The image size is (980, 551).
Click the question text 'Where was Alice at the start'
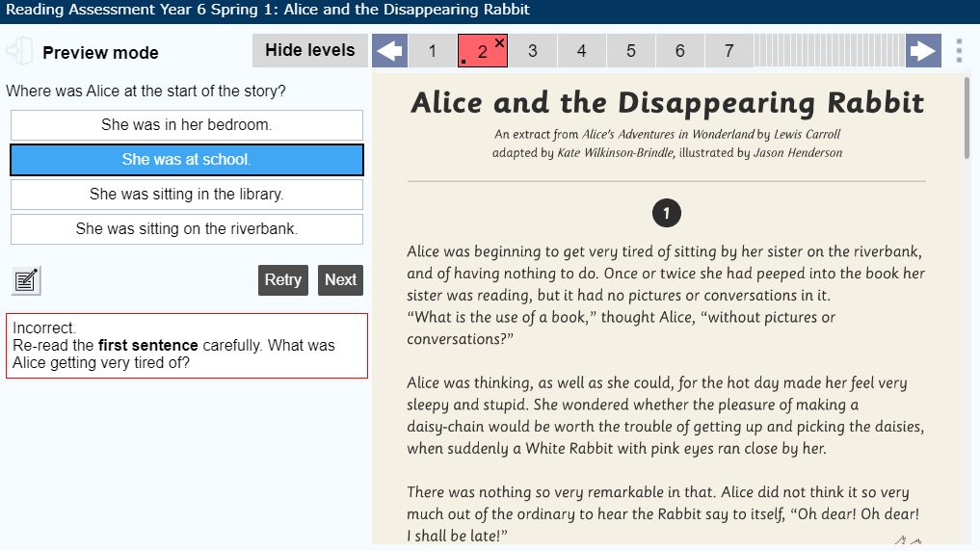tap(146, 92)
